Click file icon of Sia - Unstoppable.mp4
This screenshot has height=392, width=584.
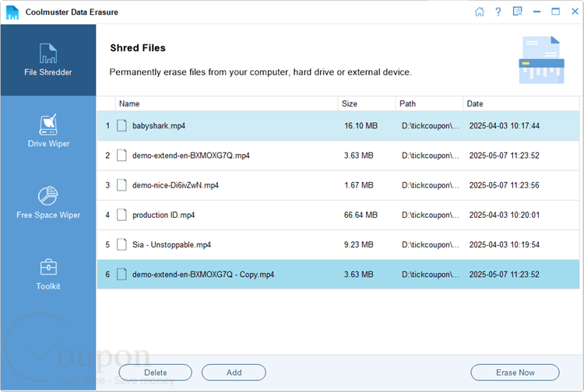pos(121,245)
